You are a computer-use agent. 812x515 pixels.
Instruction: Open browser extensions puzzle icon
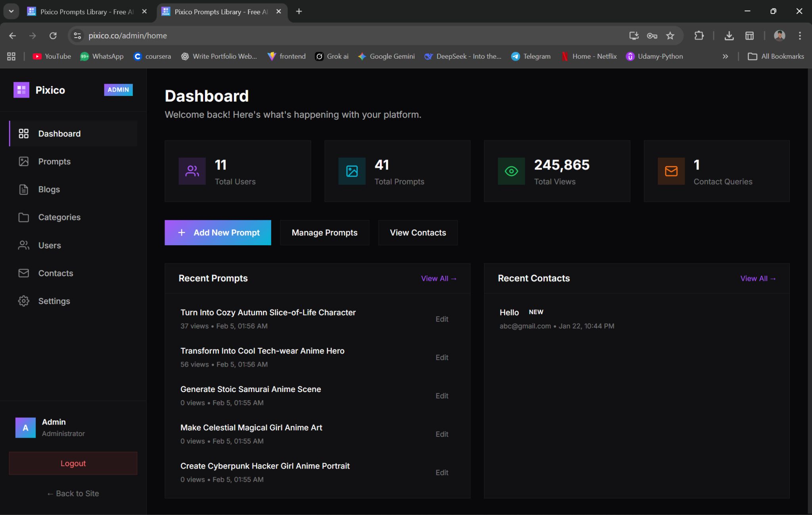699,36
